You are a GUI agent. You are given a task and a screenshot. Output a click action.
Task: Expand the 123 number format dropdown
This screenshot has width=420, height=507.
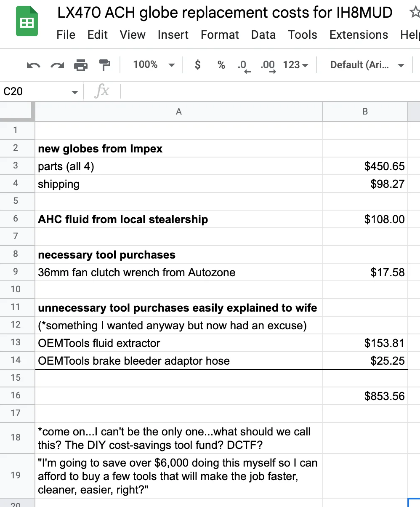tap(295, 65)
